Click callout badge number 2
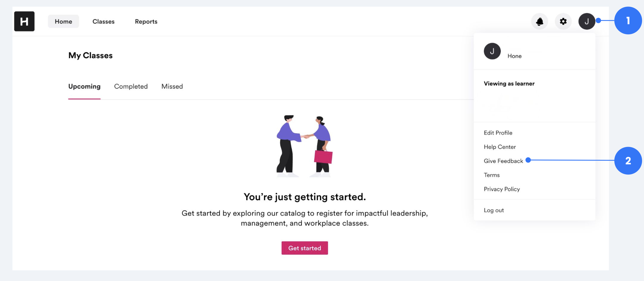 (x=628, y=160)
